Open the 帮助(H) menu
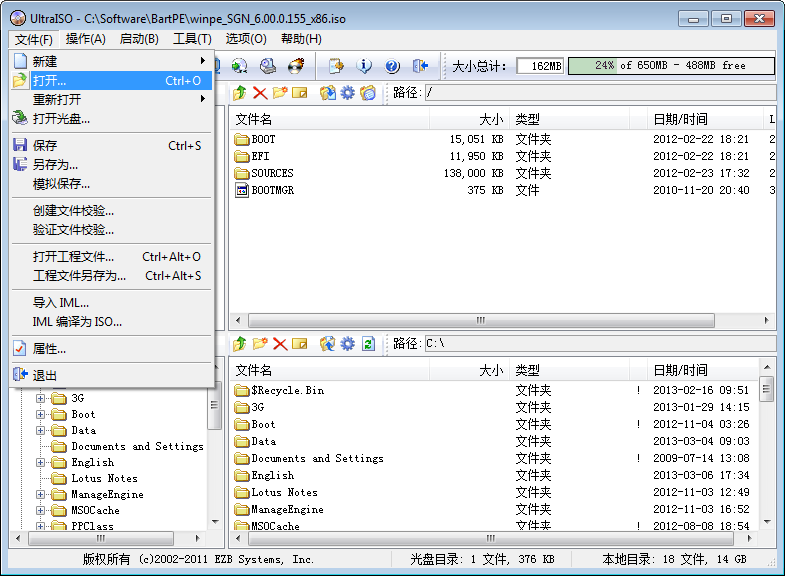 pos(301,39)
